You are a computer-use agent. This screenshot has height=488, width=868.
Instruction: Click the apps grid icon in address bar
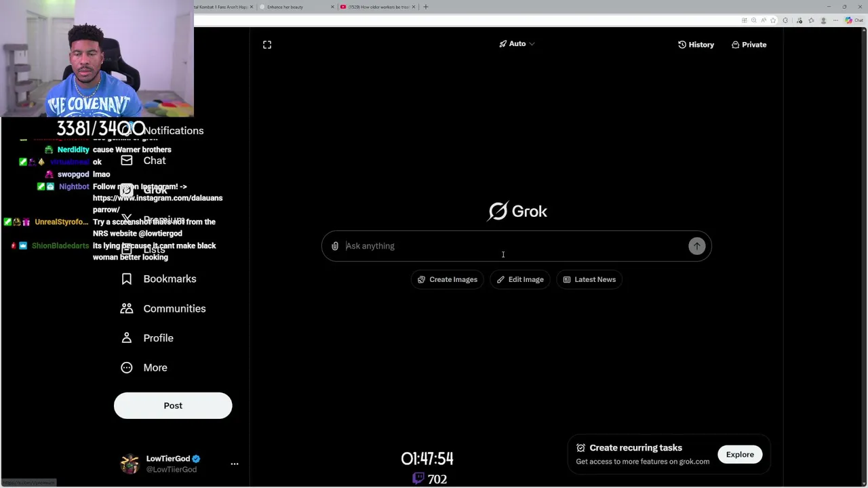[x=744, y=20]
